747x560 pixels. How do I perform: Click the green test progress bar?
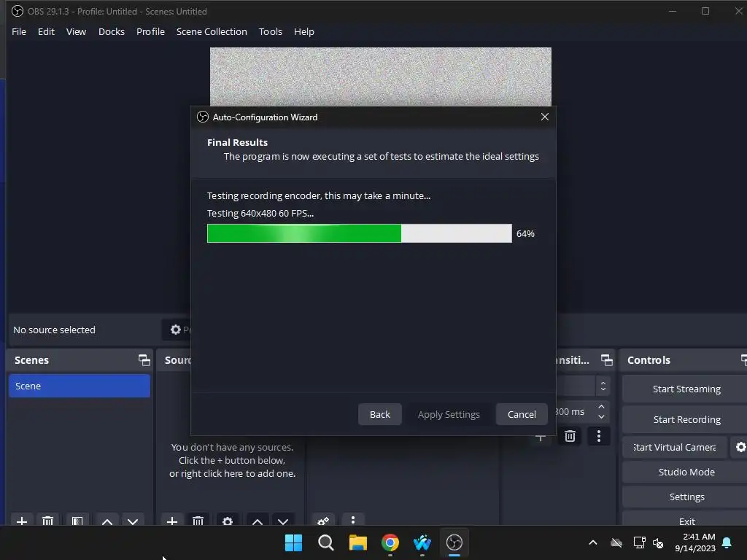(x=360, y=233)
